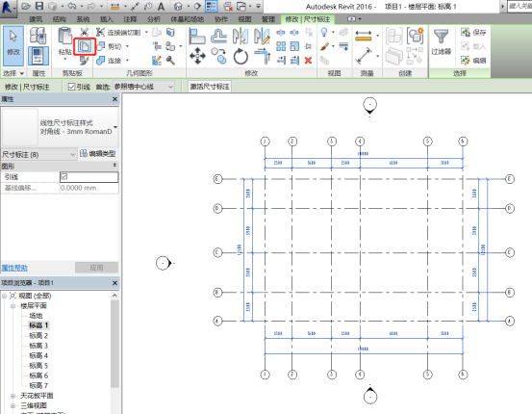532x414 pixels.
Task: Switch to the 结构 ribbon tab
Action: [x=60, y=19]
